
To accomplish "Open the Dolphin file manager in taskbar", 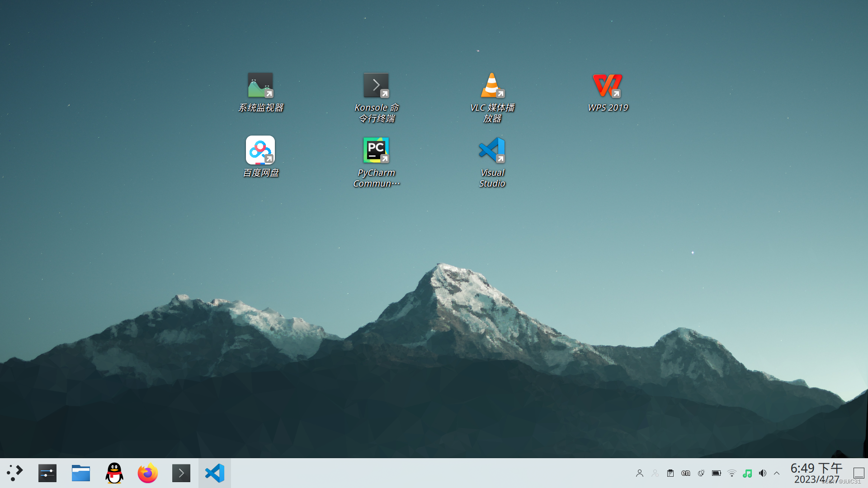I will [80, 473].
